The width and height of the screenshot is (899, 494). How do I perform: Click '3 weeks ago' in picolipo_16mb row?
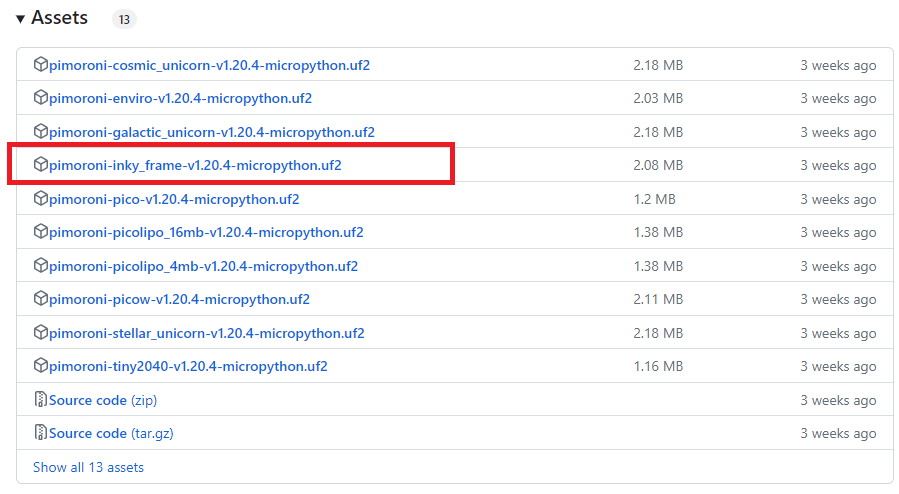coord(838,233)
